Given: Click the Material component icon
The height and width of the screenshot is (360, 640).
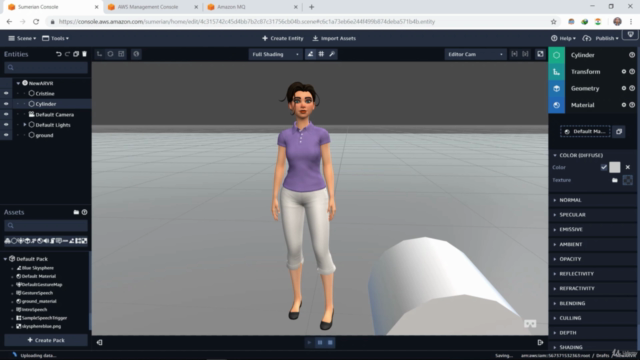Looking at the screenshot, I should (556, 105).
